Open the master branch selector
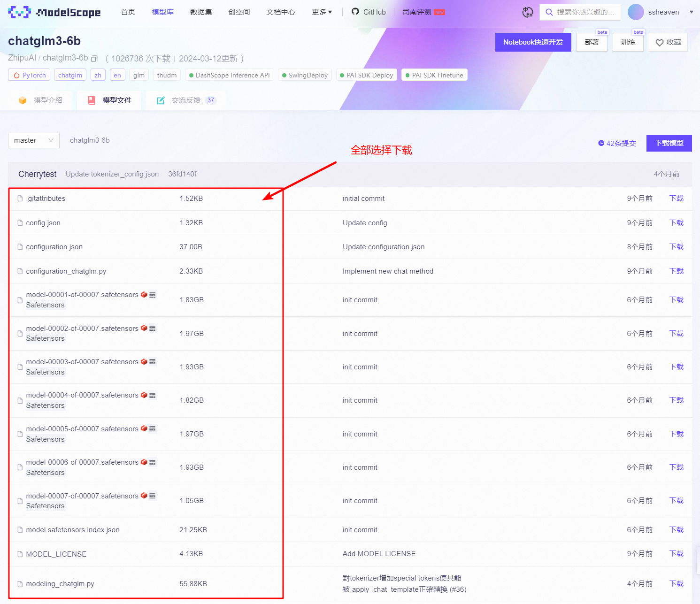Image resolution: width=700 pixels, height=604 pixels. [33, 140]
